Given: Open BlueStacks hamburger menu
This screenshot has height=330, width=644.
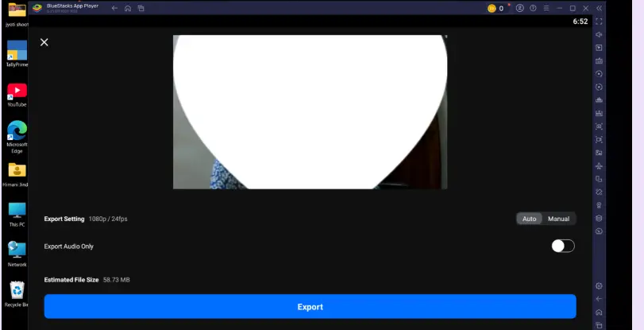Looking at the screenshot, I should [x=547, y=8].
